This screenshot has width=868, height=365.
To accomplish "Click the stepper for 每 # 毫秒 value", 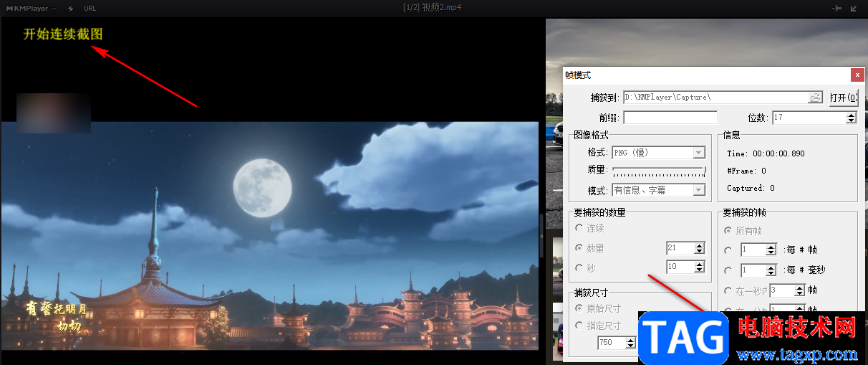I will coord(771,271).
